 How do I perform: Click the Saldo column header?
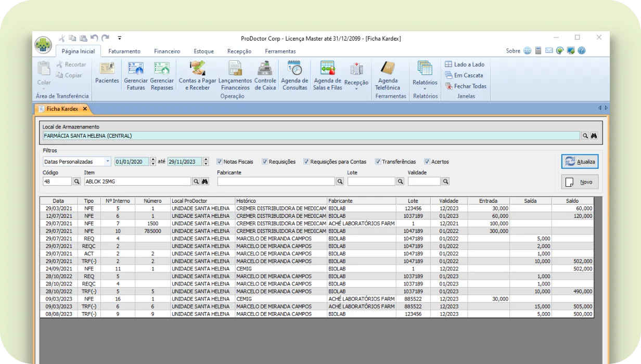coord(572,201)
